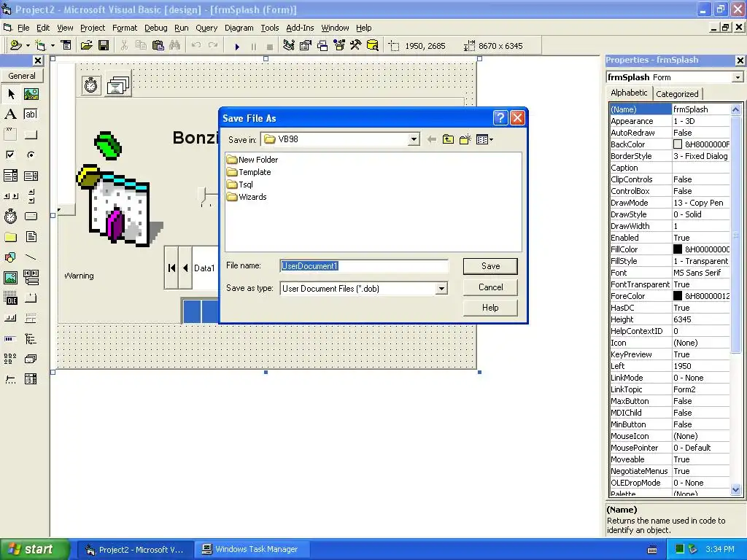
Task: Select the OLE tool in the toolbox
Action: (10, 298)
